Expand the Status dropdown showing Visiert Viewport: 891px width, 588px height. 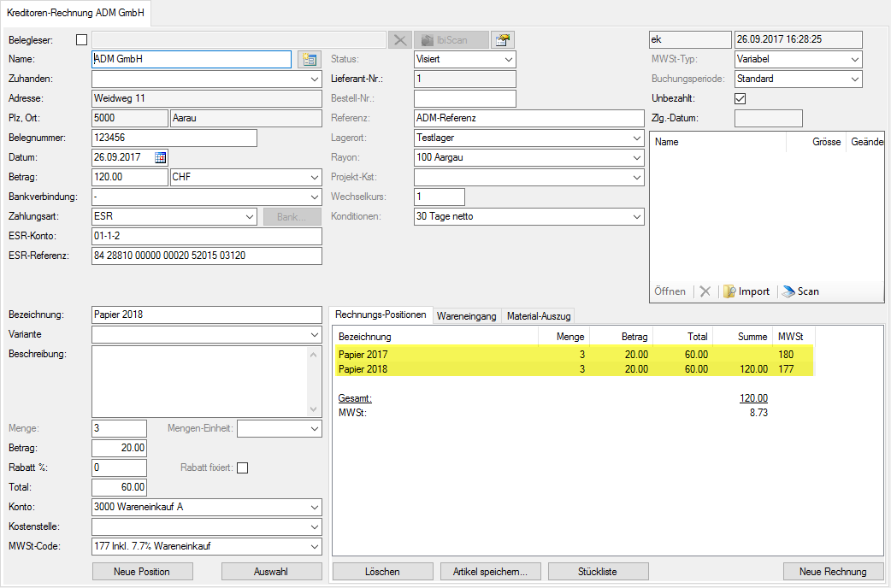click(509, 59)
